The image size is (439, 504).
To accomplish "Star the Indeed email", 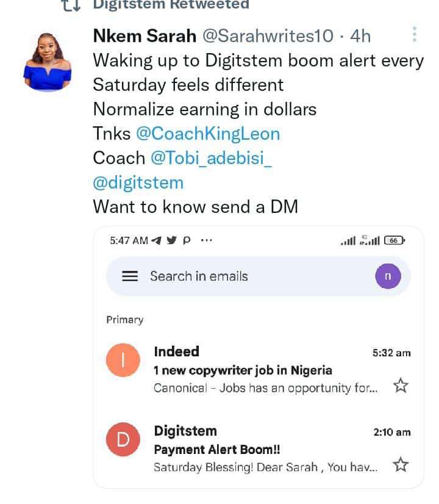I will click(401, 386).
